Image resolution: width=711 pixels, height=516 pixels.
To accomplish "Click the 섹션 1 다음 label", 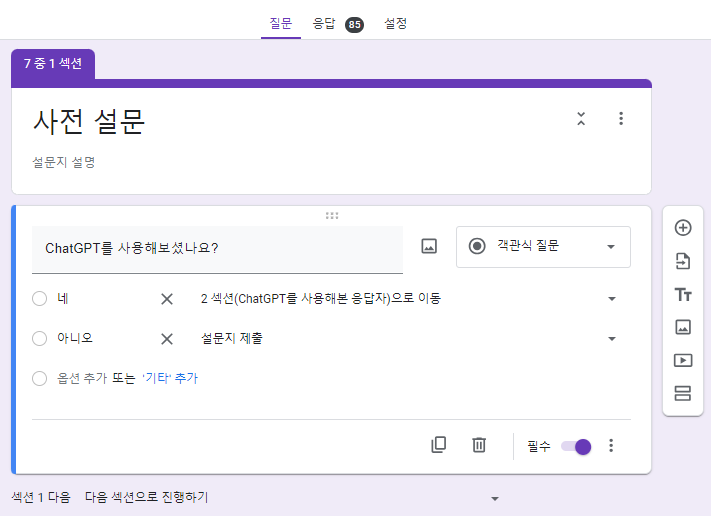I will [41, 498].
